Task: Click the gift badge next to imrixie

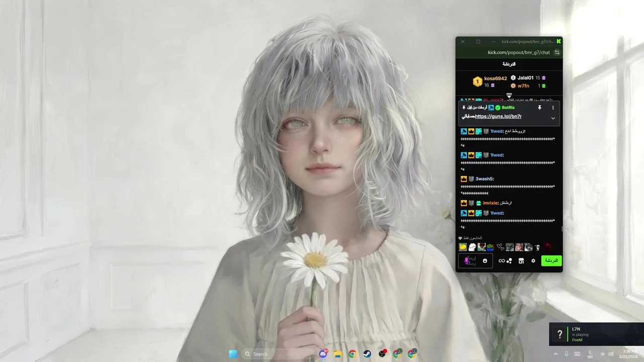Action: 479,203
